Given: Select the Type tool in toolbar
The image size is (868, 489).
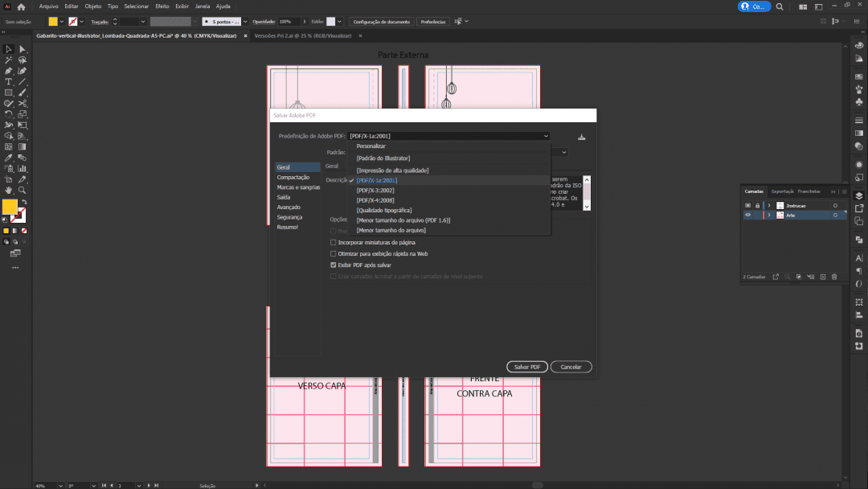Looking at the screenshot, I should coord(9,82).
